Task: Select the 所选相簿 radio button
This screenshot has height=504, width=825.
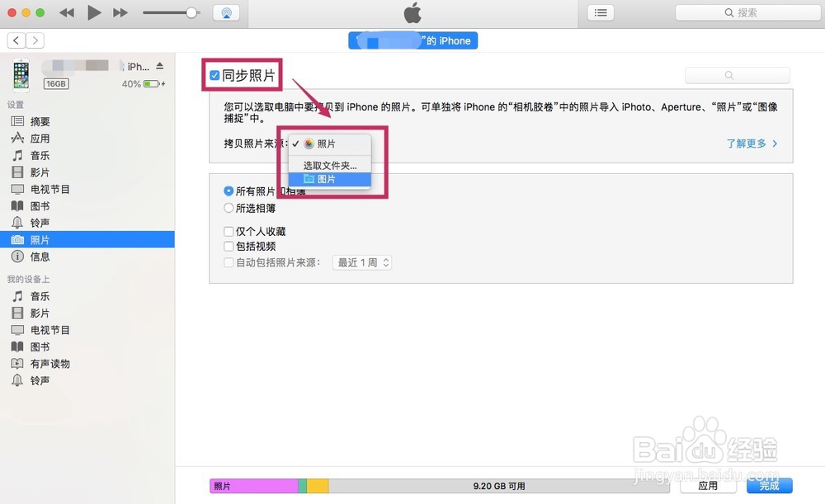Action: click(228, 208)
